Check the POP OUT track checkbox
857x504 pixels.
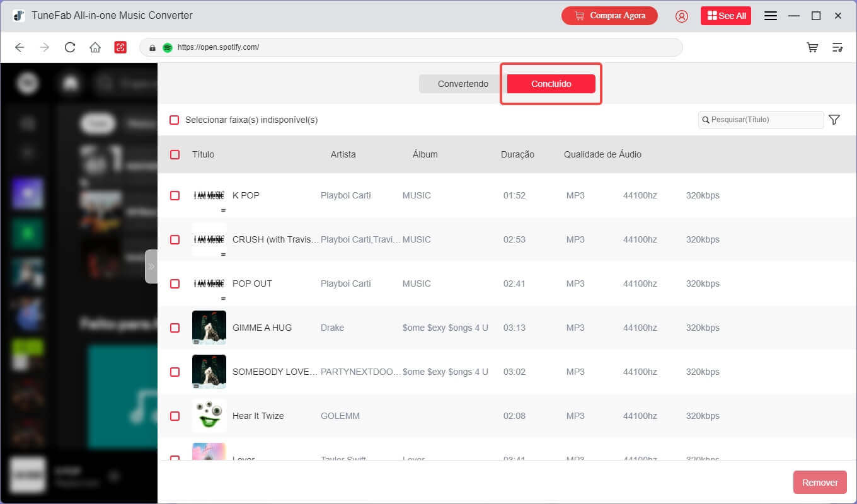(175, 283)
